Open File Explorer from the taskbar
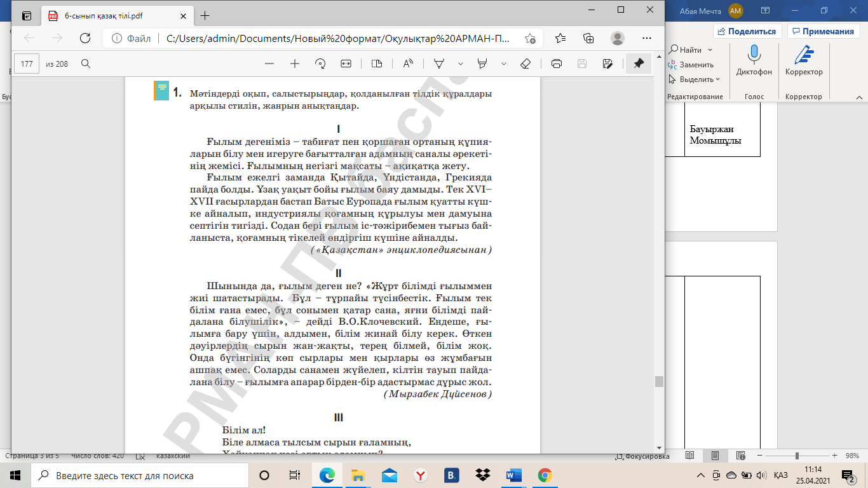The width and height of the screenshot is (868, 488). 358,475
